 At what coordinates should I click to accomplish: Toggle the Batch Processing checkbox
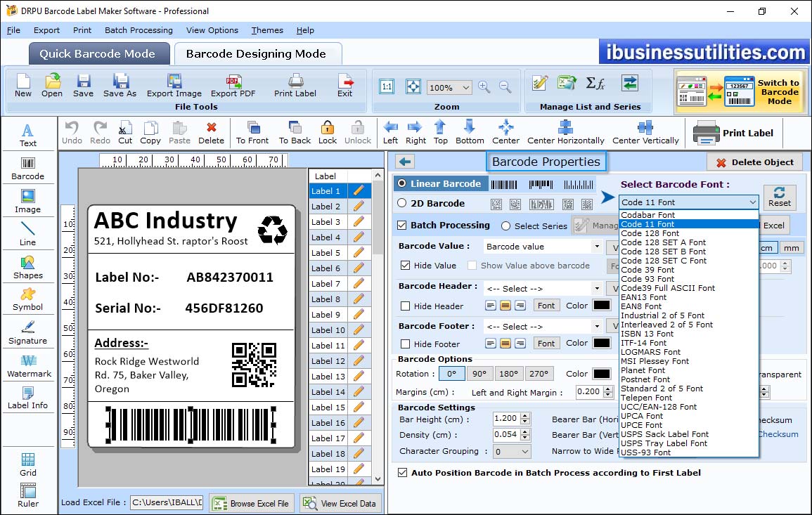tap(402, 225)
